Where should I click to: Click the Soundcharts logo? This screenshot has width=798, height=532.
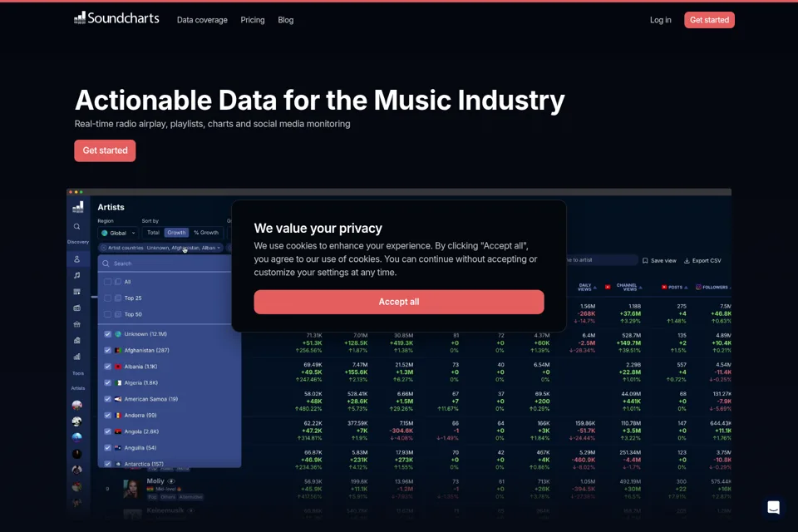[116, 18]
